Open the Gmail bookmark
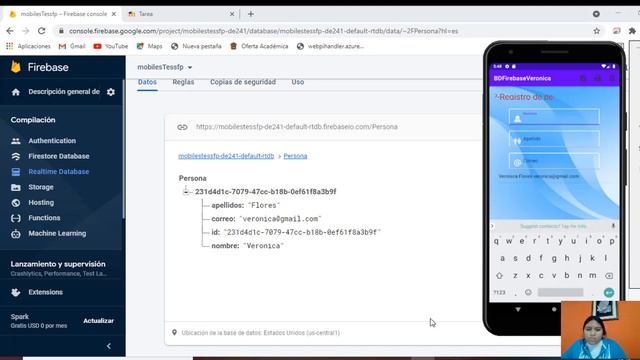Viewport: 640px width, 360px height. [x=72, y=46]
